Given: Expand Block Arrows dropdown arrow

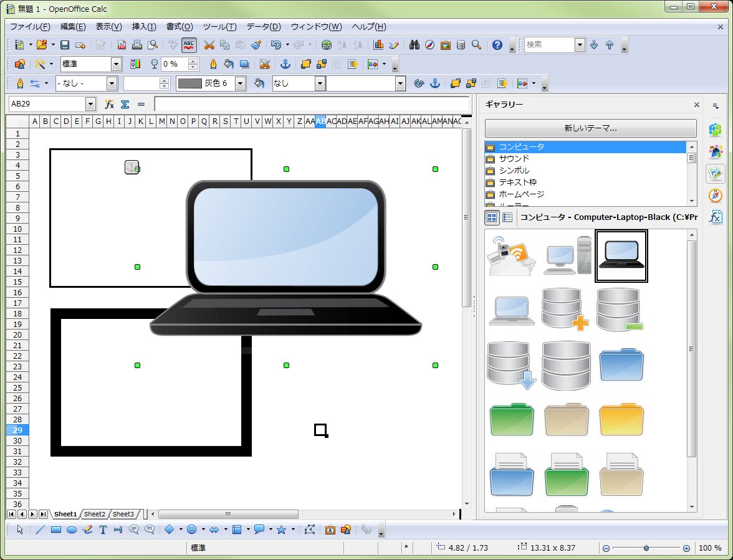Looking at the screenshot, I should point(226,529).
